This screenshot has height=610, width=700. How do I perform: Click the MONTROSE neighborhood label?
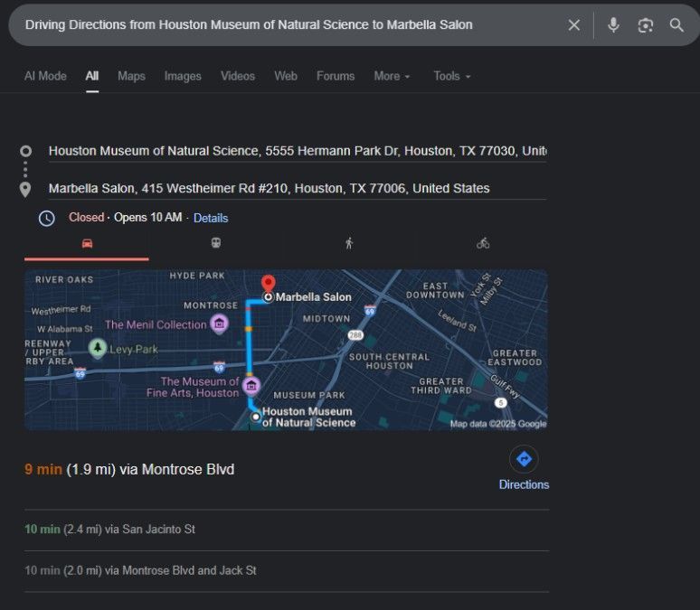click(x=211, y=305)
